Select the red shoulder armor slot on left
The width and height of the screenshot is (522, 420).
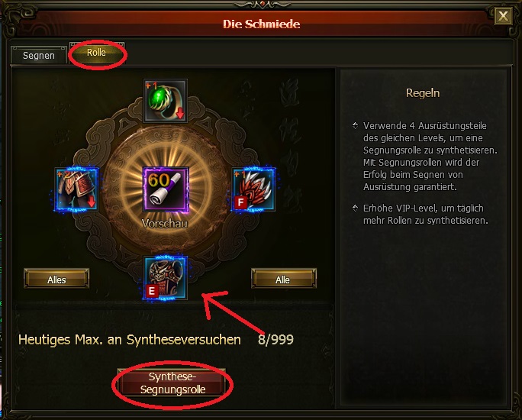[77, 189]
